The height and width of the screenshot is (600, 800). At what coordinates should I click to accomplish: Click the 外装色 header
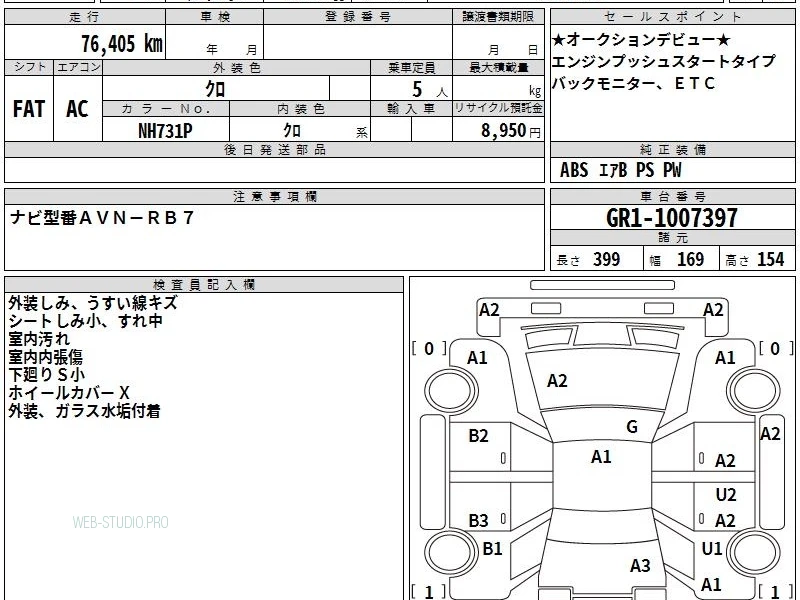tap(237, 67)
